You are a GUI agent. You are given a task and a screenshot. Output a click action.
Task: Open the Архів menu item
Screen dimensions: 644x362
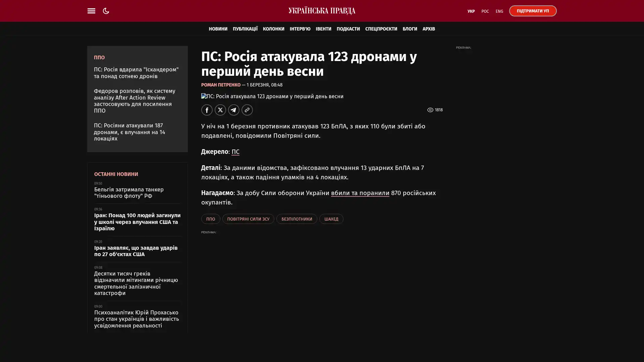(x=428, y=29)
